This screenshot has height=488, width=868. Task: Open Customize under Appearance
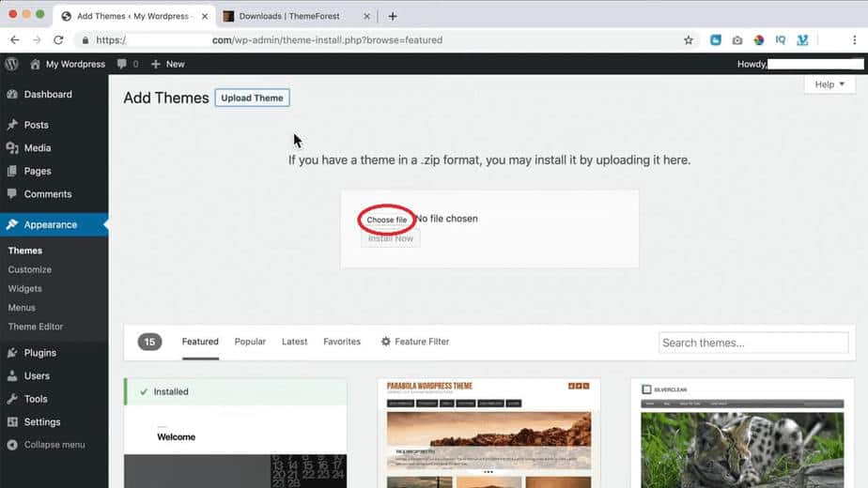coord(30,270)
